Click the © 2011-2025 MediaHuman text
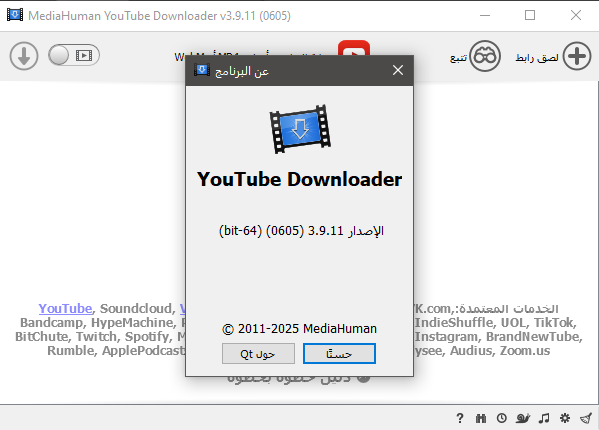This screenshot has width=599, height=430. click(300, 329)
